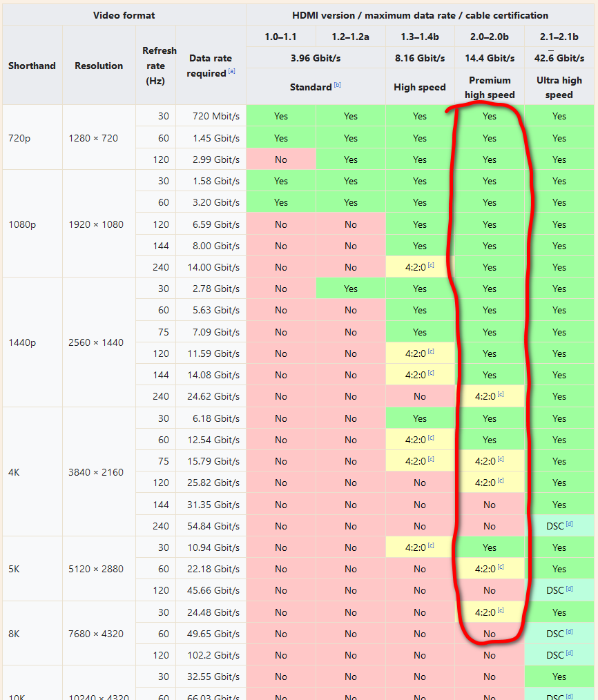This screenshot has width=598, height=700.
Task: Select the "1440p" shorthand cell
Action: (x=32, y=342)
